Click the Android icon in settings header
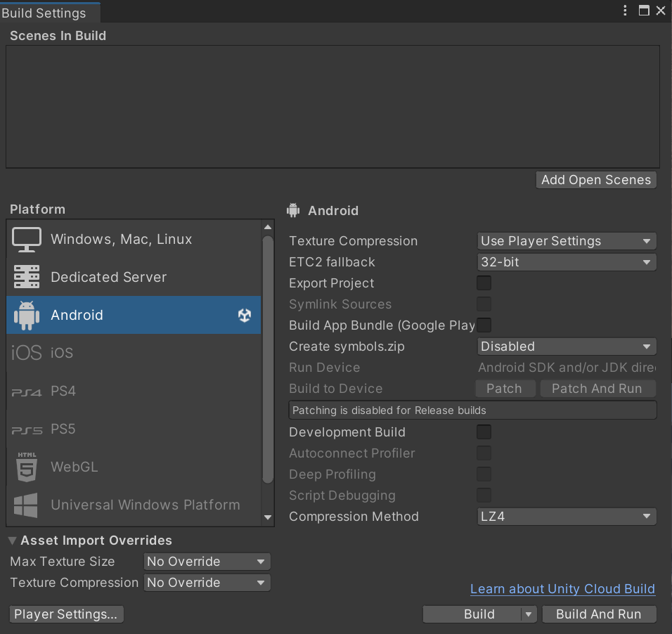Screen dimensions: 672x634 point(293,210)
